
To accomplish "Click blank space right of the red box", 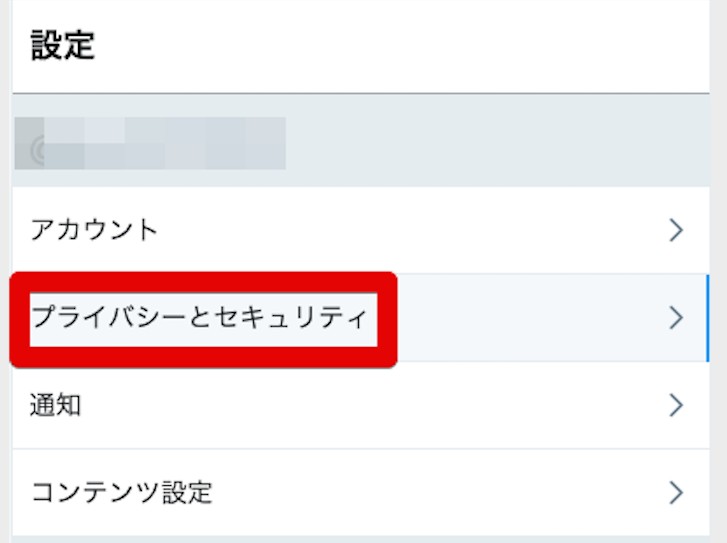I will 530,318.
